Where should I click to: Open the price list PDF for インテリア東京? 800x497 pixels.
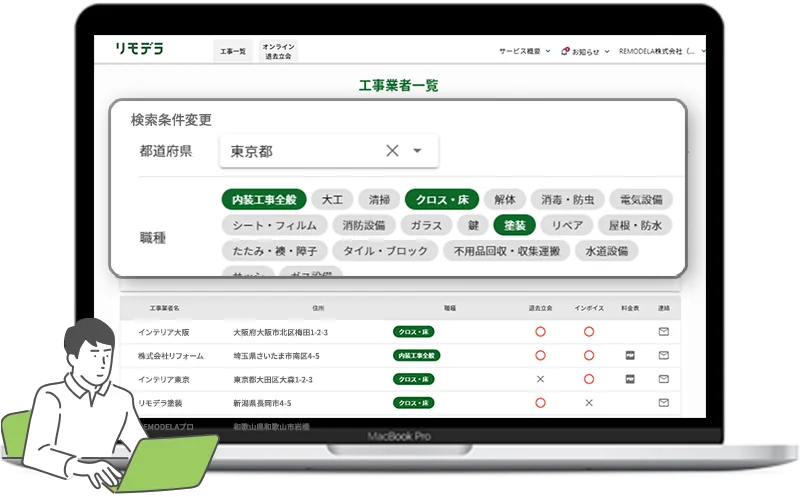[630, 379]
